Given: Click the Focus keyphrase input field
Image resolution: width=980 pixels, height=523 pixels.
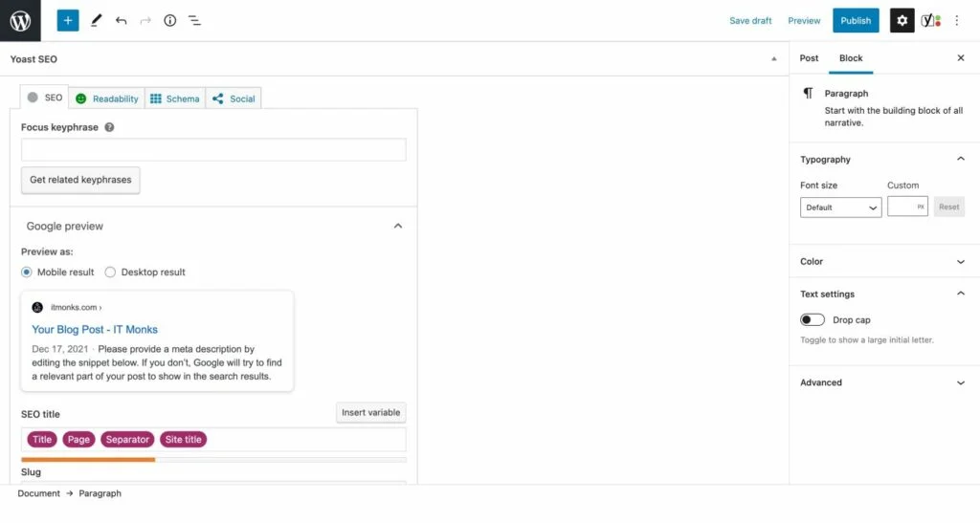Looking at the screenshot, I should pos(213,150).
